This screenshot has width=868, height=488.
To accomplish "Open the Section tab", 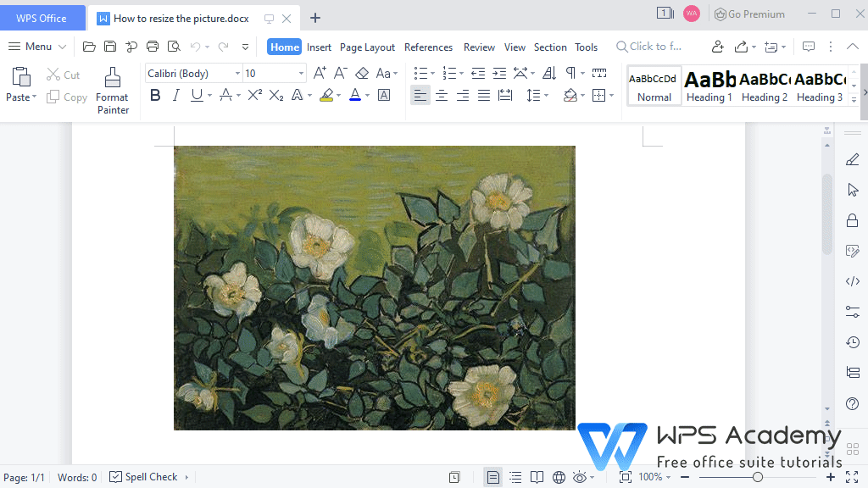I will (549, 47).
